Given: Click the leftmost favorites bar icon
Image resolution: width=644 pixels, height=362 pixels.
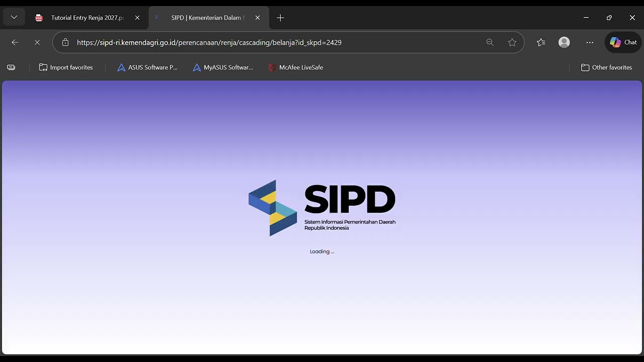Looking at the screenshot, I should tap(11, 67).
